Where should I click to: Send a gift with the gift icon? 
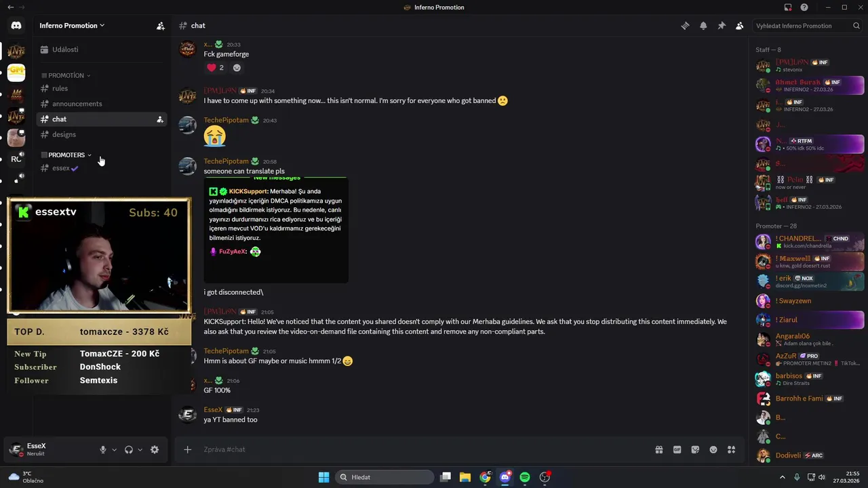tap(658, 449)
